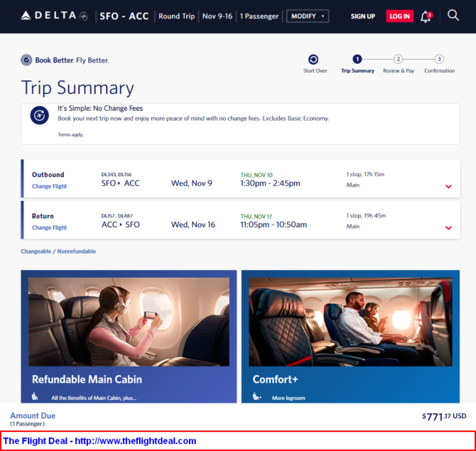Expand the Outbound flight details chevron
This screenshot has height=451, width=476.
(448, 187)
